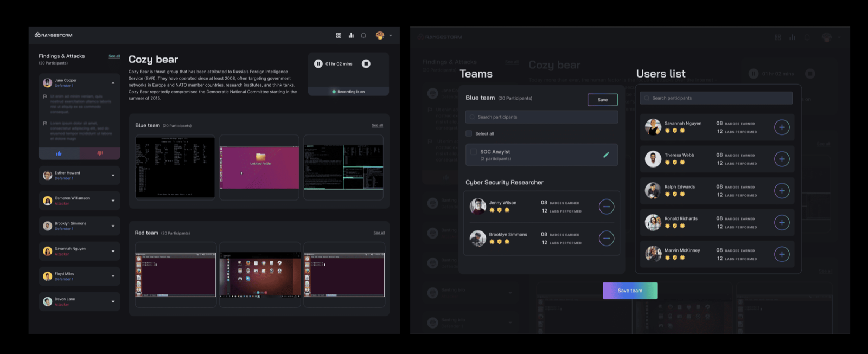The image size is (868, 354).
Task: Click the first flag icon in Jane Cooper's findings
Action: pyautogui.click(x=45, y=96)
